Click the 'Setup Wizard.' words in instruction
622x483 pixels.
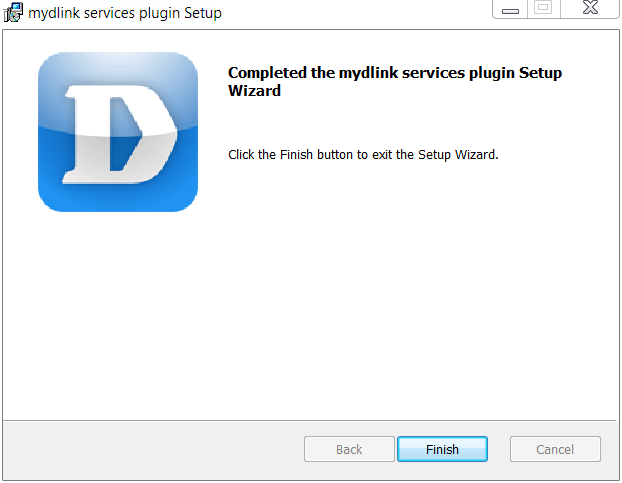(x=458, y=154)
